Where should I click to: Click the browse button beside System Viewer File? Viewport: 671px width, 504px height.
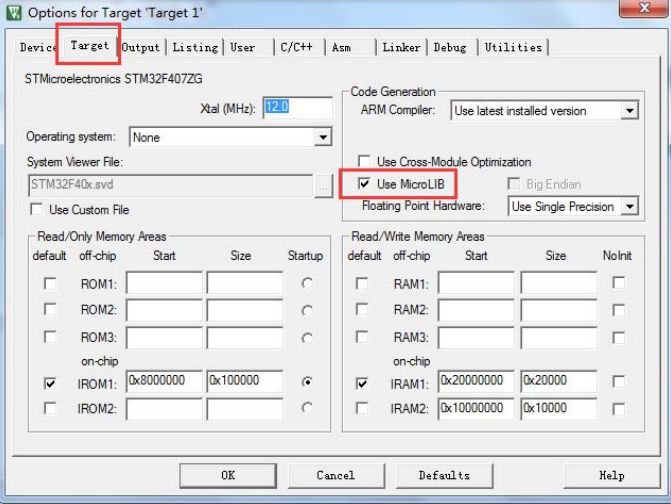pos(322,184)
